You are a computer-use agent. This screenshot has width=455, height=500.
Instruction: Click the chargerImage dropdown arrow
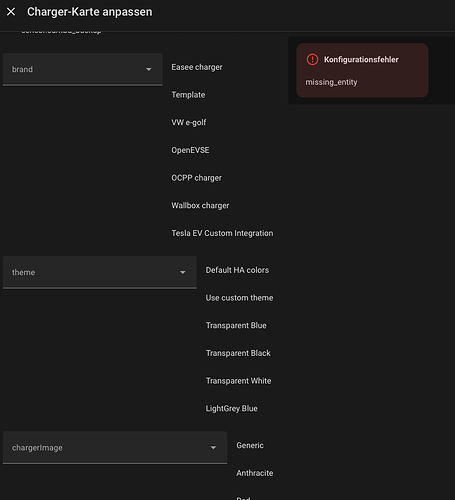point(213,448)
